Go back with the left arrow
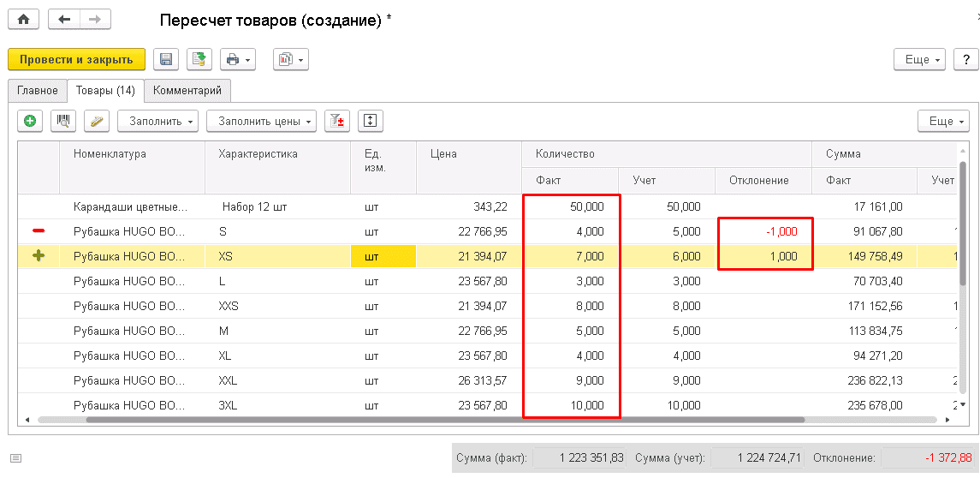 (64, 19)
